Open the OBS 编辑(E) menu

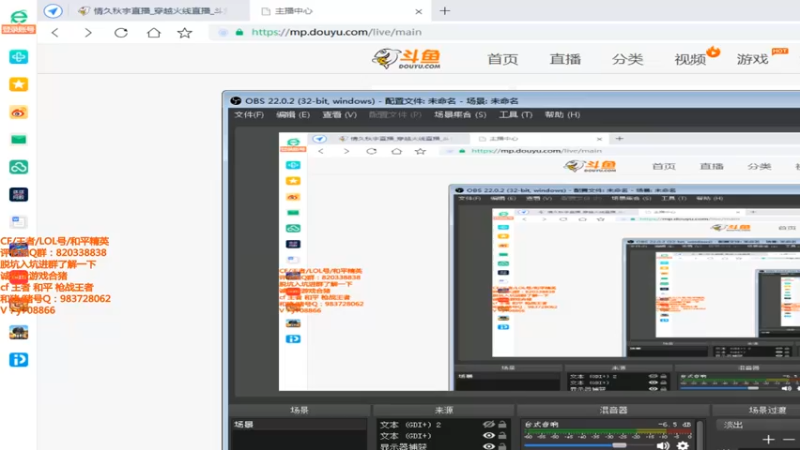tap(293, 114)
